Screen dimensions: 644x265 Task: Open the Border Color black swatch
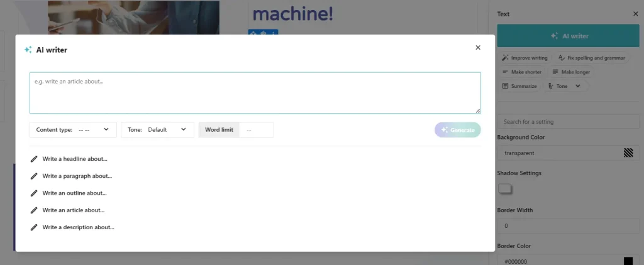click(x=628, y=261)
